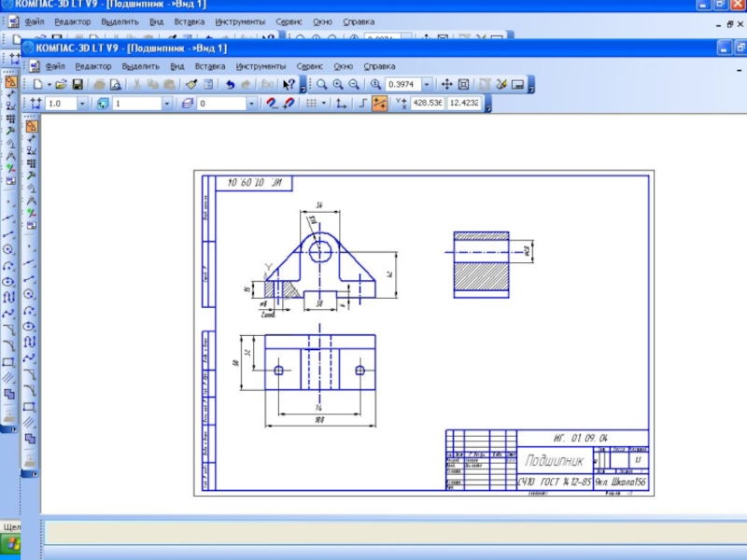Select the Zoom window magnifier tool
The image size is (747, 560).
[x=322, y=84]
